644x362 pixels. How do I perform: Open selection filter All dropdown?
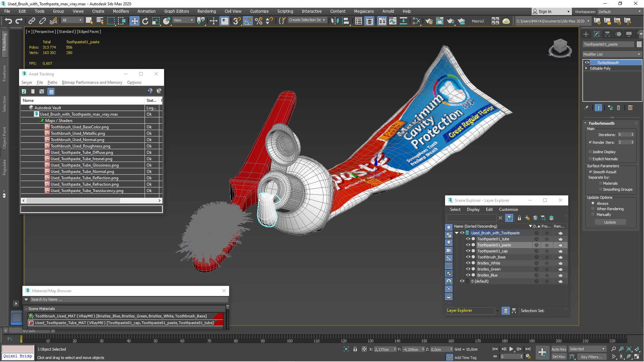[x=72, y=20]
